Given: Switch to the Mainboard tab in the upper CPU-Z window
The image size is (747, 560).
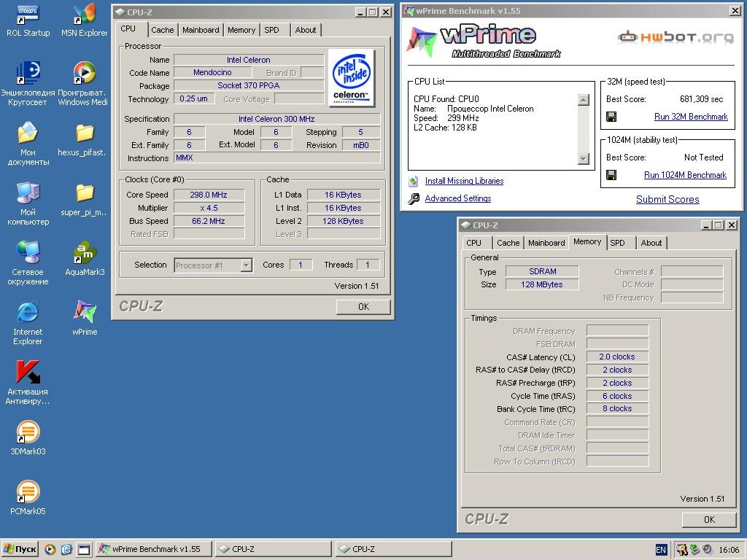Looking at the screenshot, I should [x=201, y=30].
